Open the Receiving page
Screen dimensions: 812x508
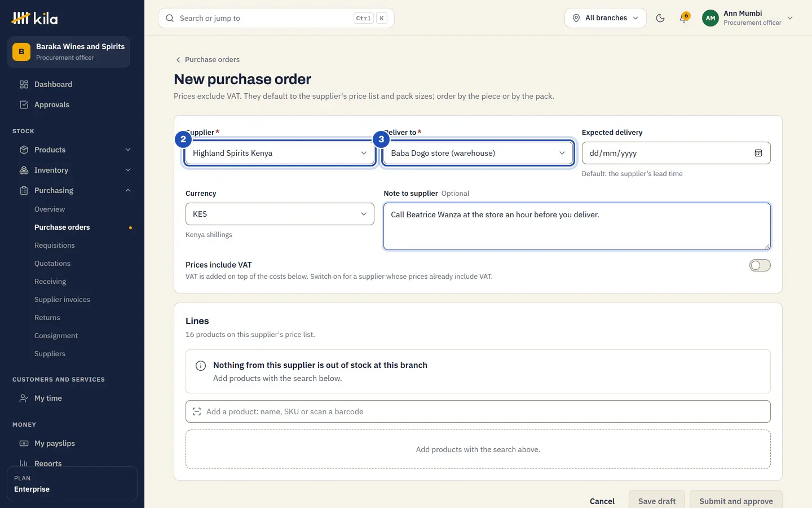click(50, 281)
